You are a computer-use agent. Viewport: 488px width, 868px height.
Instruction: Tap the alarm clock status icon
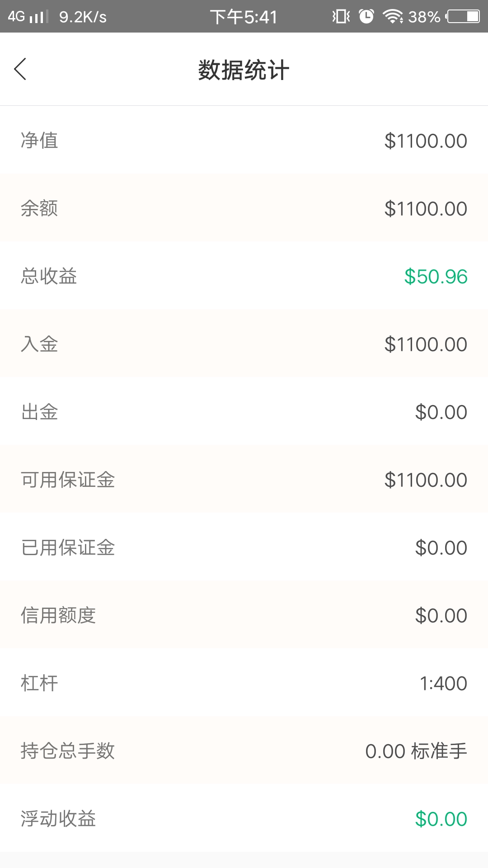(366, 16)
